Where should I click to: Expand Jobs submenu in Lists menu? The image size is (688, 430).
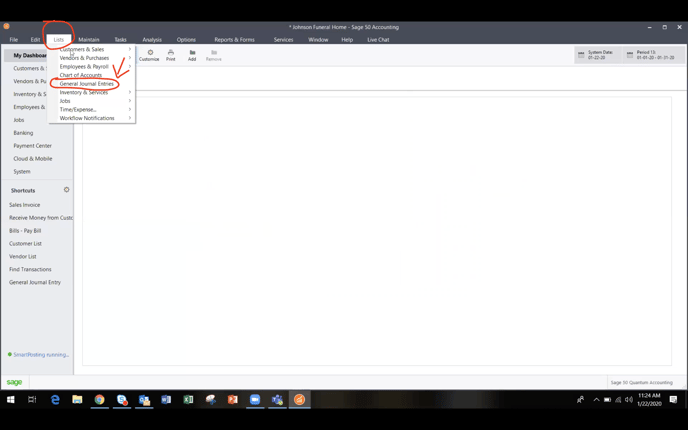(x=92, y=101)
